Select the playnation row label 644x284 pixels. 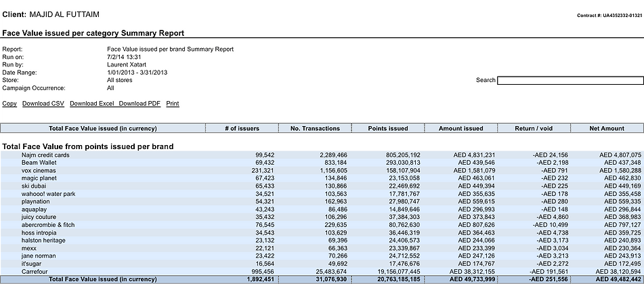coord(36,201)
